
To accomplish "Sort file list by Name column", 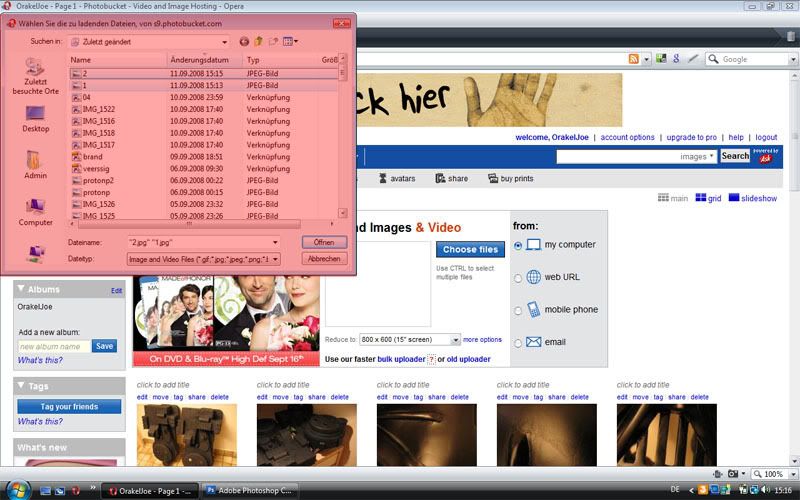I will (x=117, y=60).
